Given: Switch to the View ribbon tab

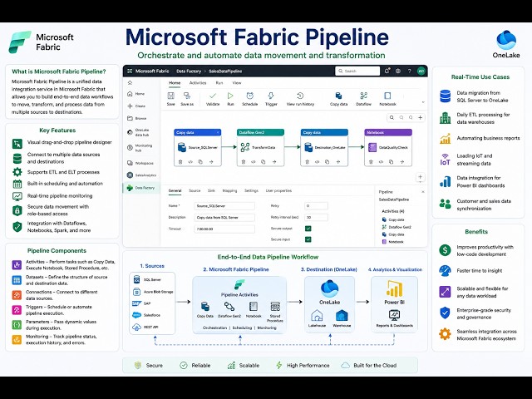Looking at the screenshot, I should (237, 83).
